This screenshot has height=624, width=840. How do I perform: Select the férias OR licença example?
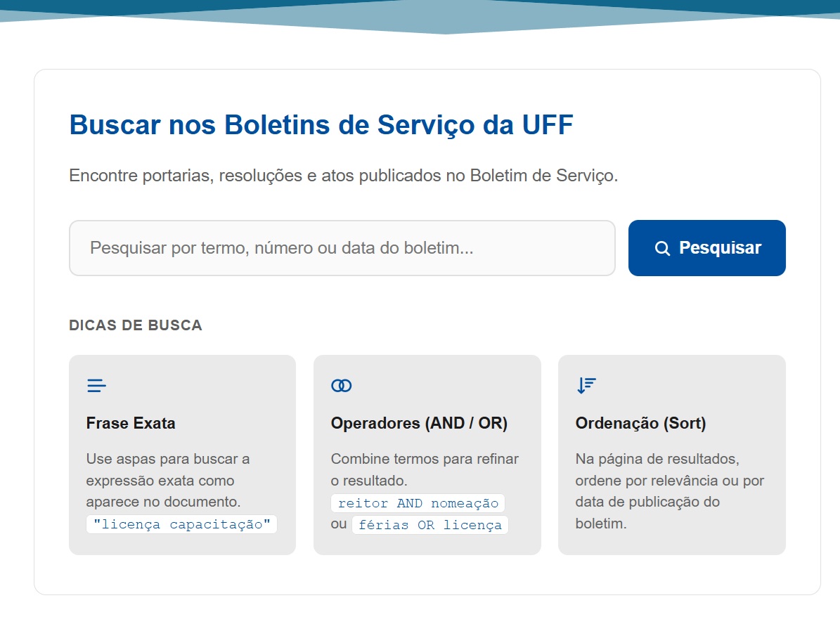point(429,525)
